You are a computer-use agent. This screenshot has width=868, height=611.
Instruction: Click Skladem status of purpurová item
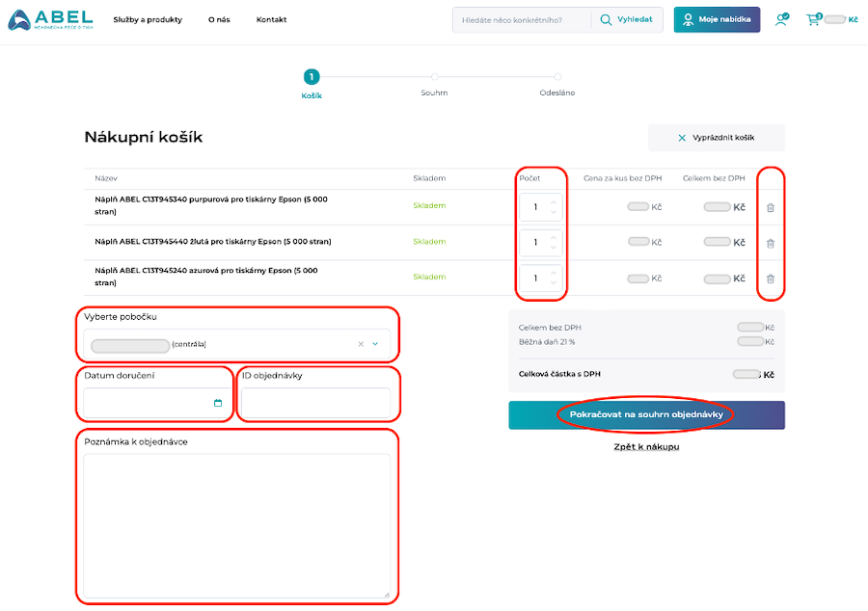(x=429, y=205)
